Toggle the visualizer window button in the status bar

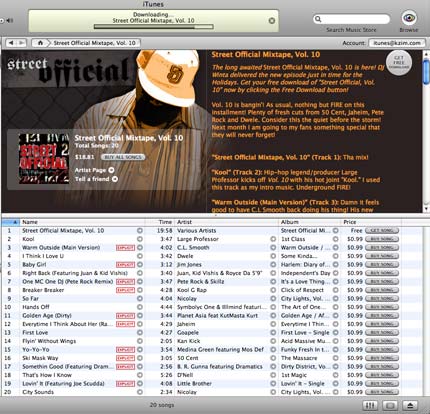[x=390, y=406]
